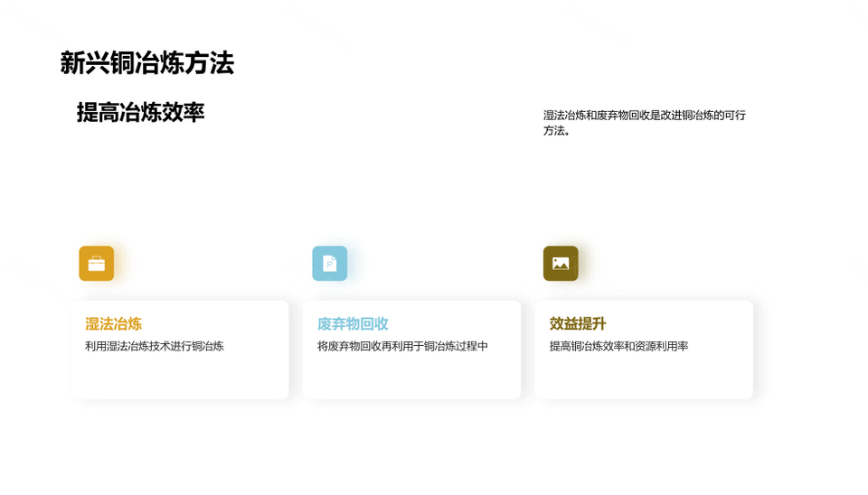Click the text 将废弃物回收再利用于铜冶炼过程中

[x=402, y=346]
